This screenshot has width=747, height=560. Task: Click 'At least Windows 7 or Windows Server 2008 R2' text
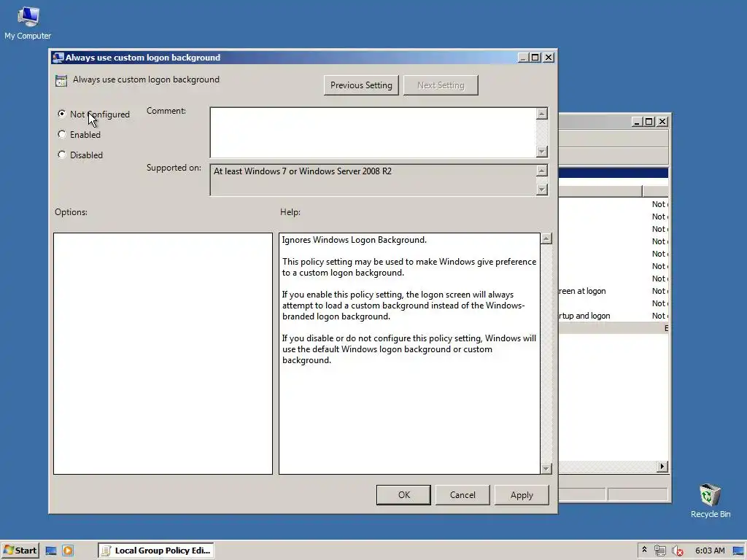[x=303, y=171]
